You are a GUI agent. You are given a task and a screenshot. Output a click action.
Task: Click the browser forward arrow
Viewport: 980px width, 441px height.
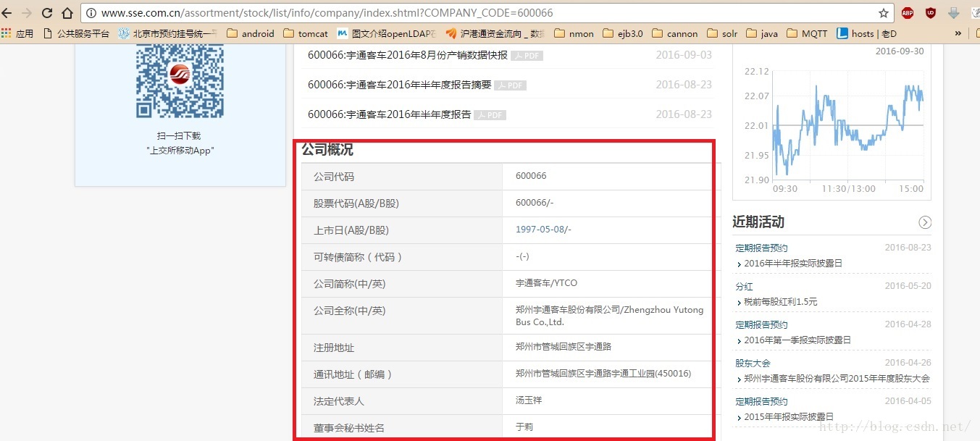pyautogui.click(x=27, y=13)
